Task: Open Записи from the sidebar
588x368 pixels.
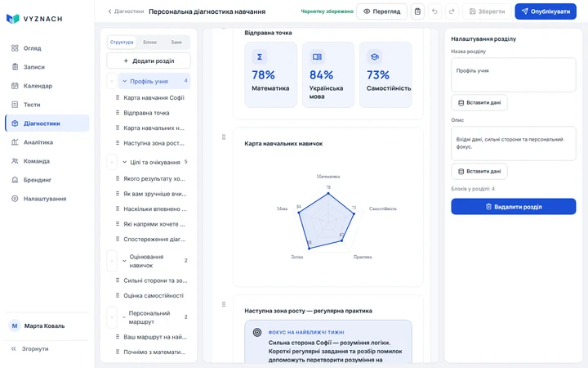Action: click(47, 67)
